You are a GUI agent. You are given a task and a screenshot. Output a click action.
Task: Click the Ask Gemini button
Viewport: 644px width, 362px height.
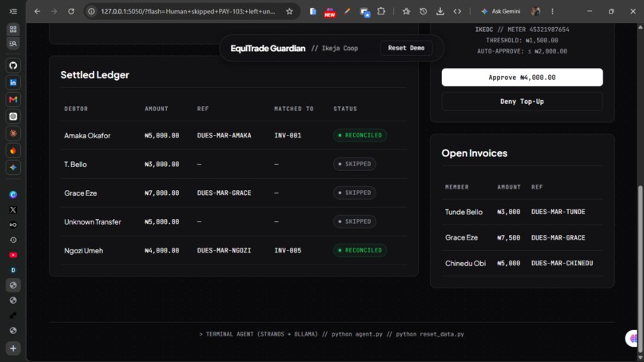[x=501, y=11]
